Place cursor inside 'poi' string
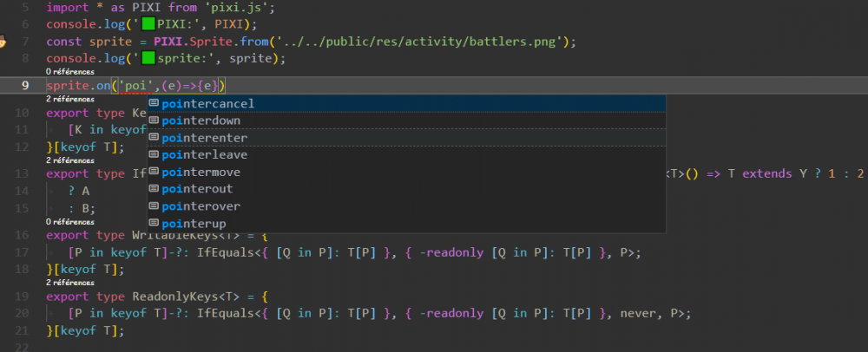Screen dimensions: 868x352 pyautogui.click(x=136, y=86)
